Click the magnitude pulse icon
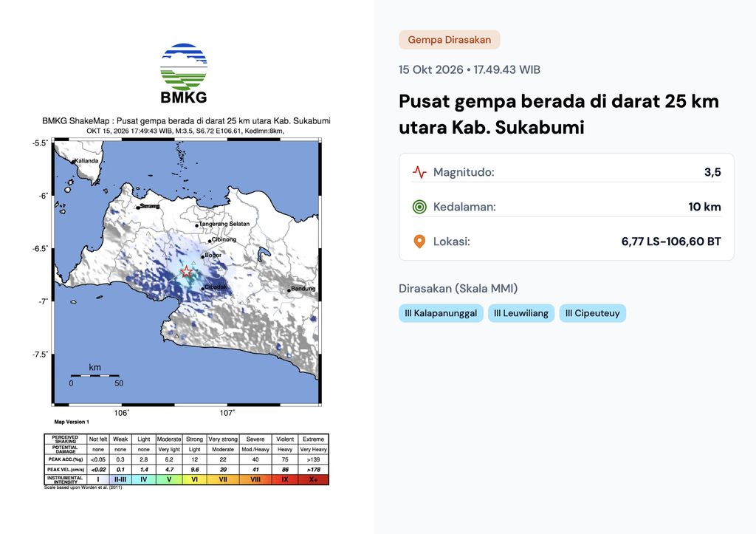The height and width of the screenshot is (534, 756). click(419, 172)
